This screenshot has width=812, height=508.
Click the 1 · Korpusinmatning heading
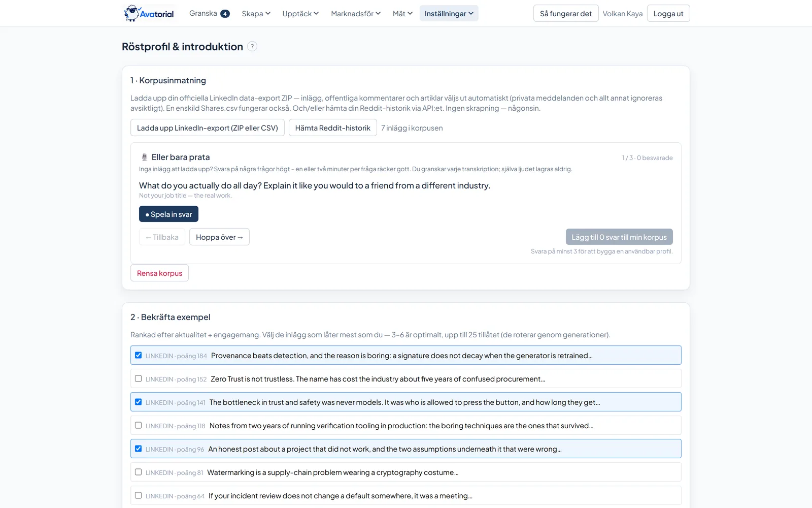pos(168,80)
